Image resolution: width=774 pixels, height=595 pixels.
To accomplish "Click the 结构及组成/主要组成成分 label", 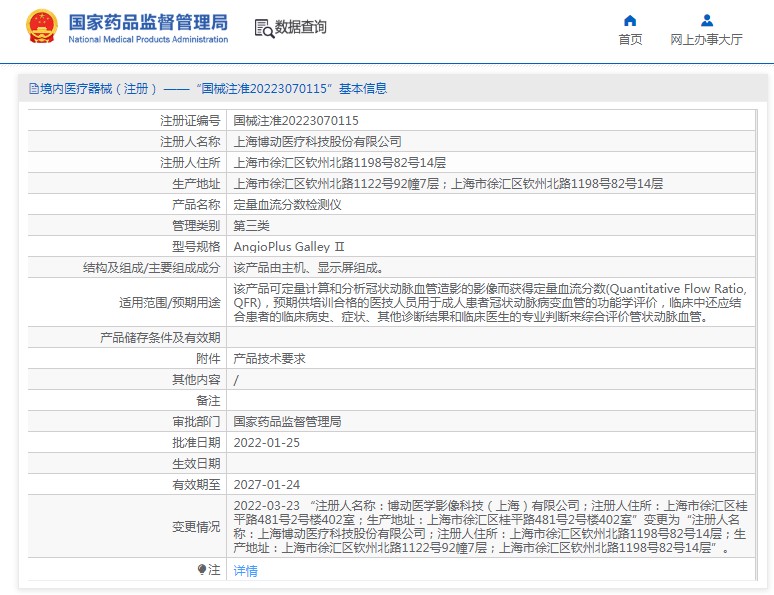I will (x=152, y=268).
